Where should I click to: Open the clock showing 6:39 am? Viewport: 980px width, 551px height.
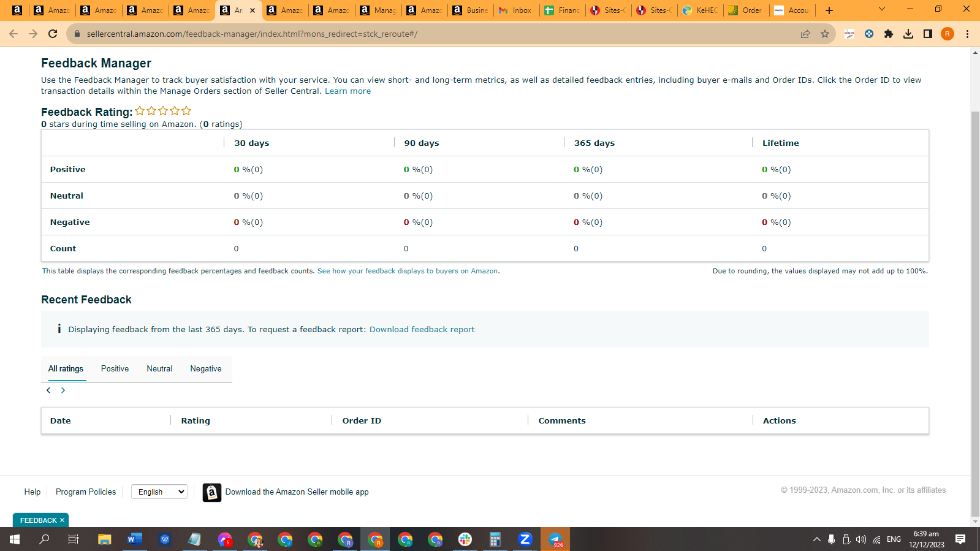pos(926,539)
